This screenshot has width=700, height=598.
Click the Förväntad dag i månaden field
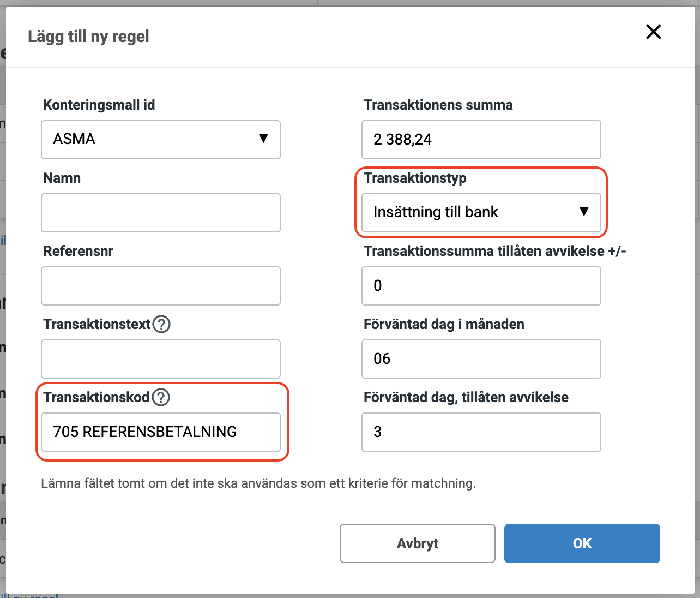coord(481,359)
